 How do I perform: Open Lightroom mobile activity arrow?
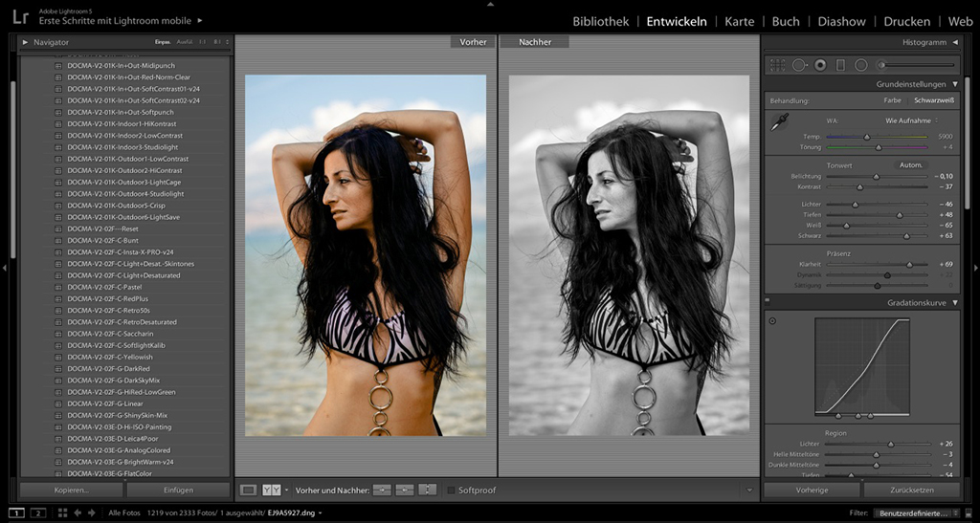pos(200,21)
